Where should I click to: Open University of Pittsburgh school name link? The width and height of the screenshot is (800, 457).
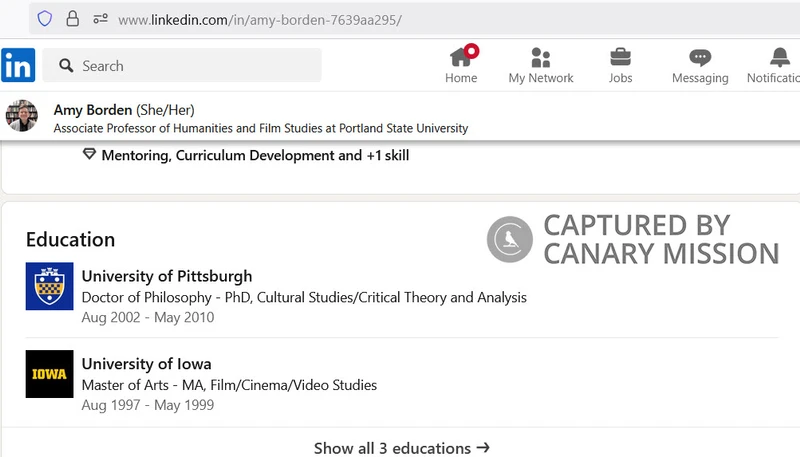point(167,276)
